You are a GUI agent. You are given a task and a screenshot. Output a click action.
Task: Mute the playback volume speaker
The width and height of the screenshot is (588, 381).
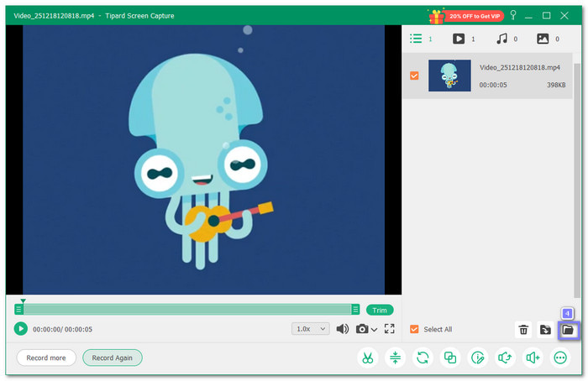343,329
